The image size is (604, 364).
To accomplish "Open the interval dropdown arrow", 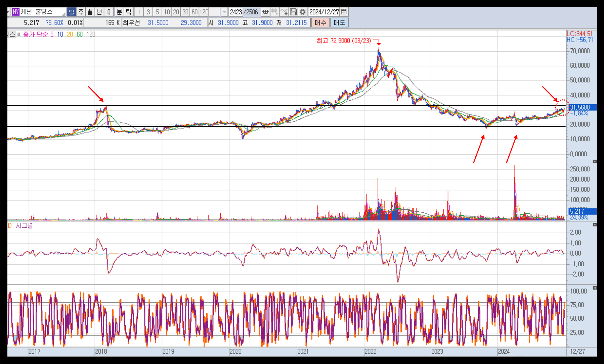I will point(224,12).
